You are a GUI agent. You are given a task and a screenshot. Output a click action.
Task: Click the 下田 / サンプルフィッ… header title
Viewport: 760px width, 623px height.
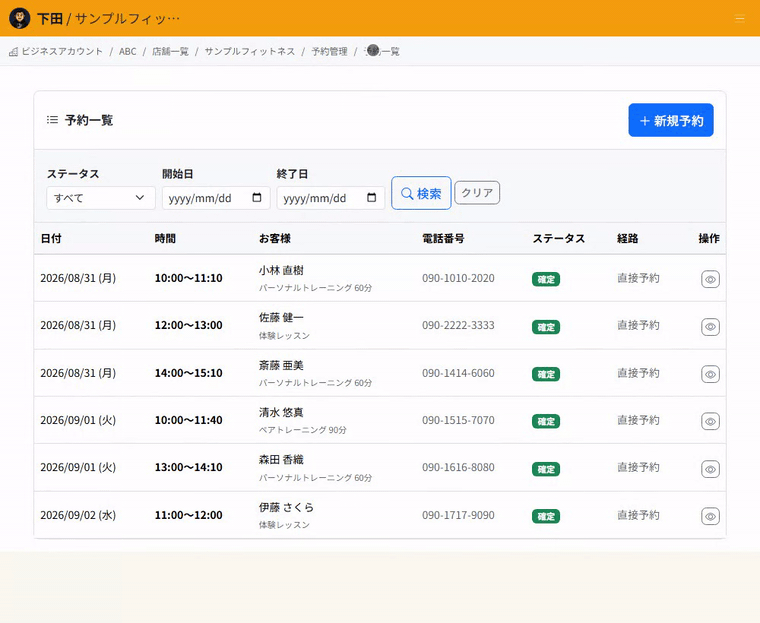pyautogui.click(x=108, y=19)
